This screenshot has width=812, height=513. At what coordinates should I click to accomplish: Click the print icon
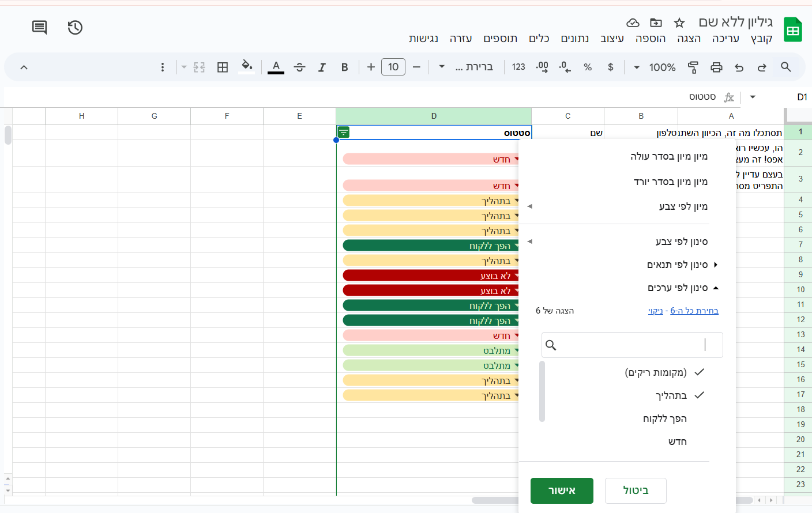716,67
